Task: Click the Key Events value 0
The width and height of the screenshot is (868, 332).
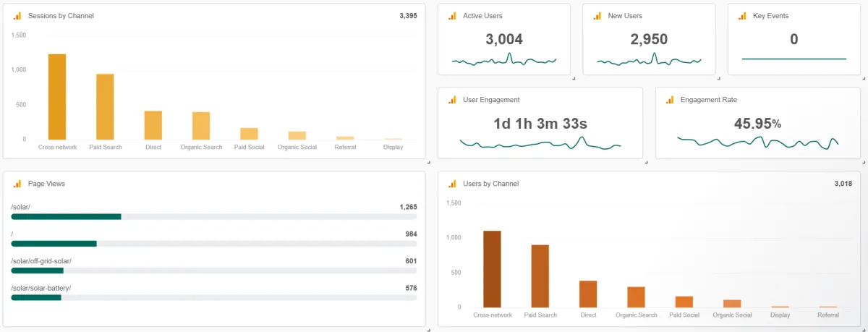Action: click(793, 39)
